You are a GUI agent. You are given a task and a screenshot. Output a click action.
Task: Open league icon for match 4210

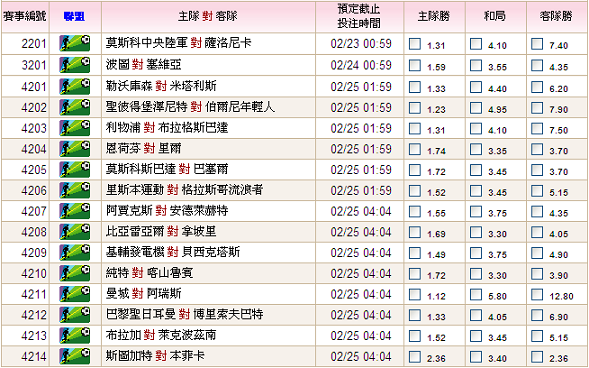pos(75,273)
